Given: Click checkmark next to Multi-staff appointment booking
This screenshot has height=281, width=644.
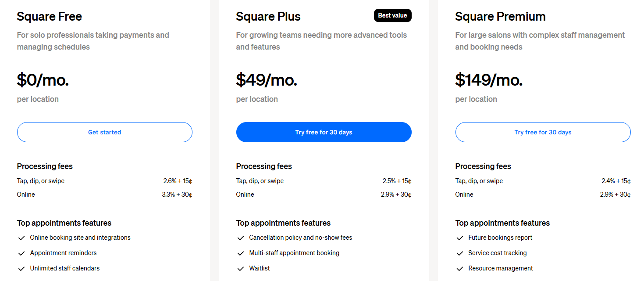Looking at the screenshot, I should (240, 253).
